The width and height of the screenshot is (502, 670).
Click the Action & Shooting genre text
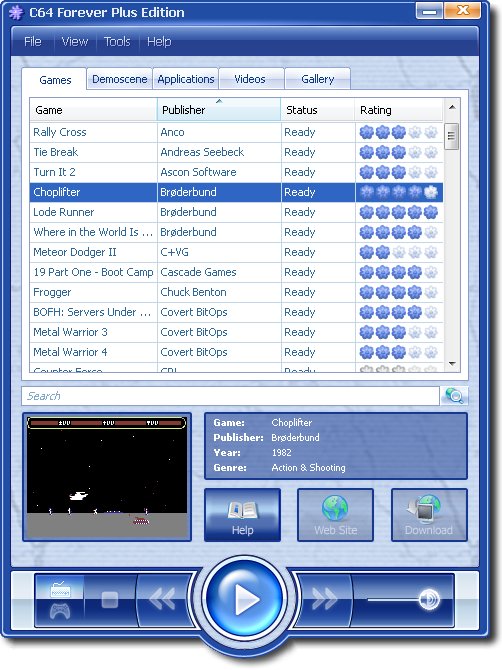click(308, 467)
